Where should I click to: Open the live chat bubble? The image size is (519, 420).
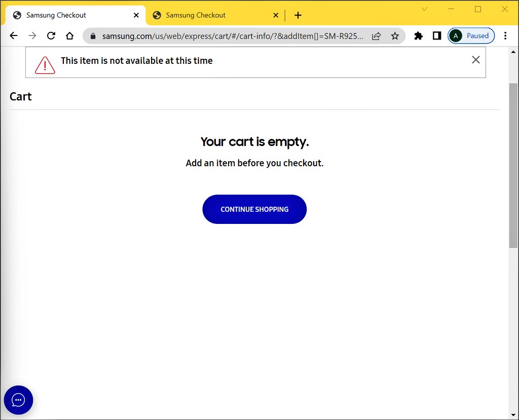tap(19, 400)
